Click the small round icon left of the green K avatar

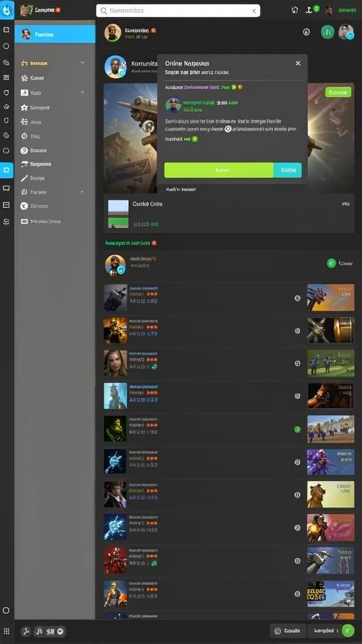point(306,31)
